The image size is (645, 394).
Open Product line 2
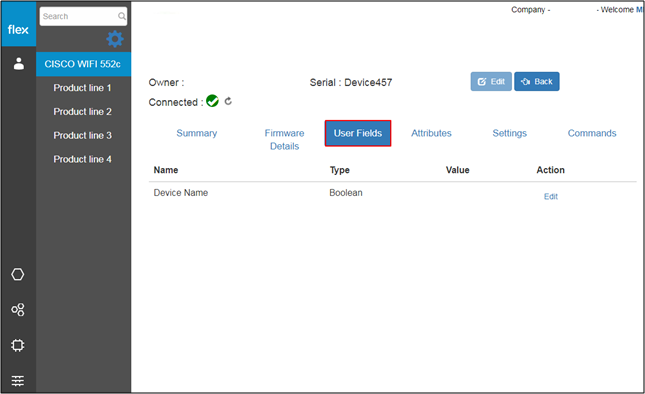(x=82, y=111)
